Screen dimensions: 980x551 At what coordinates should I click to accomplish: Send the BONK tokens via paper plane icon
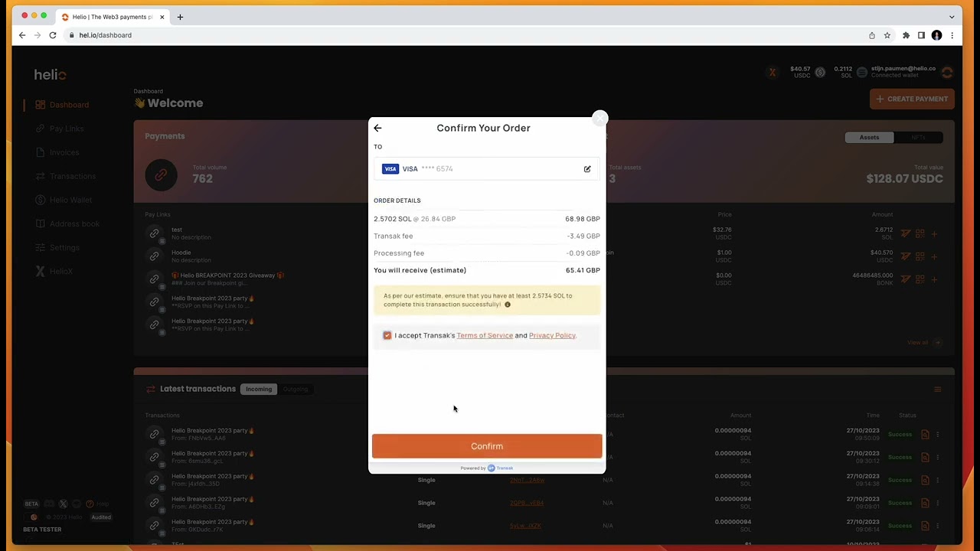coord(906,279)
